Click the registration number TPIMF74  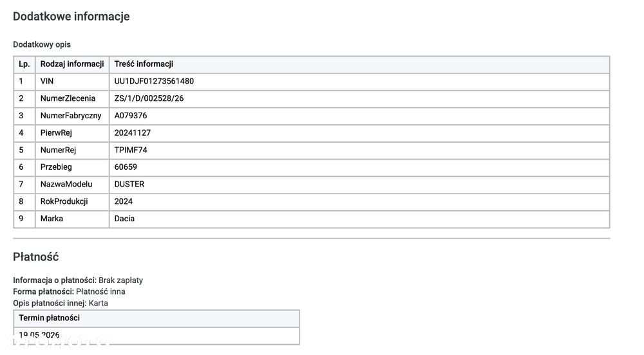131,150
